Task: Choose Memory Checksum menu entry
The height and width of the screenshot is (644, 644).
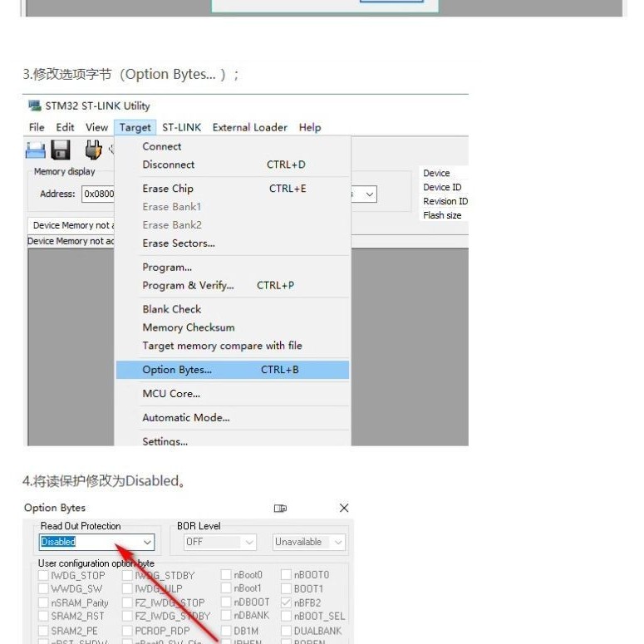Action: [x=233, y=327]
